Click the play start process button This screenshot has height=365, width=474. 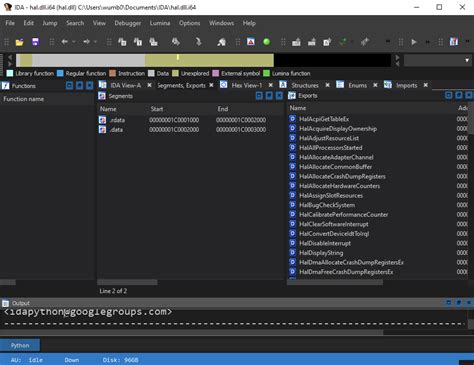pos(414,42)
